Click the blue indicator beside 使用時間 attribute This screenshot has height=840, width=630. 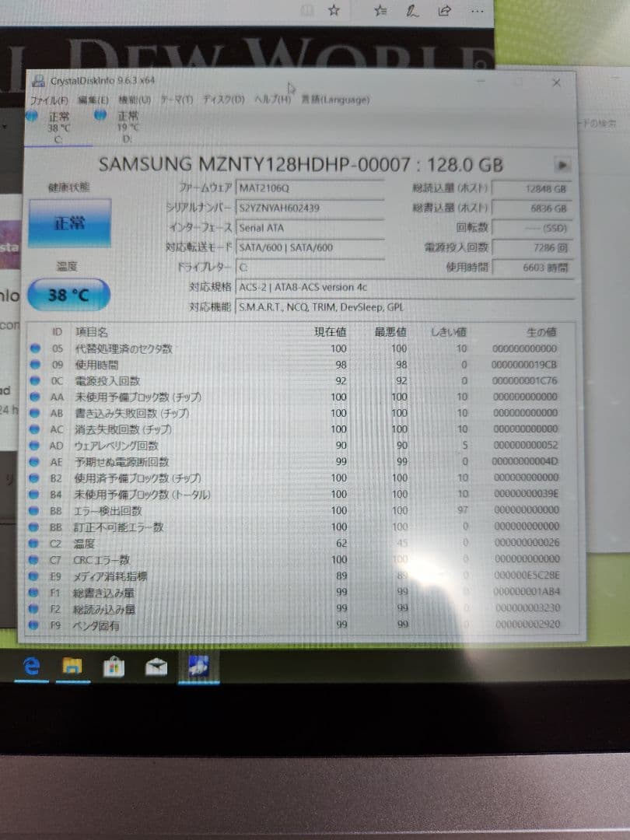pyautogui.click(x=33, y=364)
